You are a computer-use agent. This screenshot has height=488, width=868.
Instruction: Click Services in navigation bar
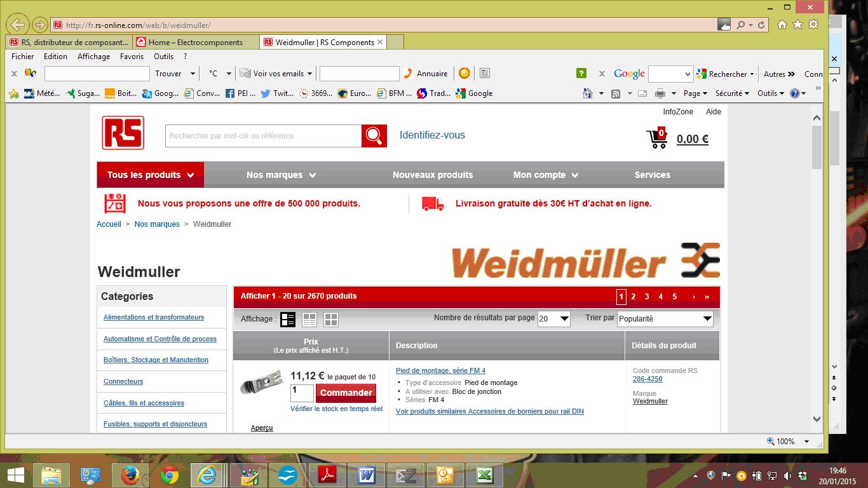(653, 175)
